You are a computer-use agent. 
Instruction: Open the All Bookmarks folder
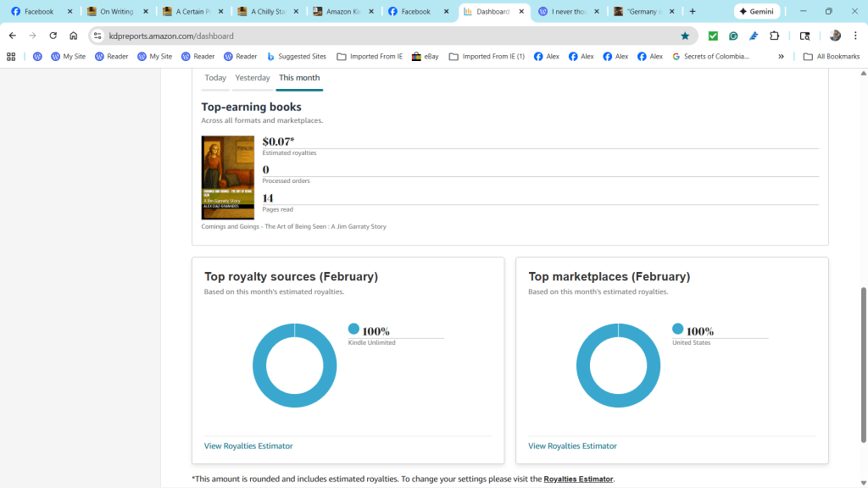click(831, 57)
